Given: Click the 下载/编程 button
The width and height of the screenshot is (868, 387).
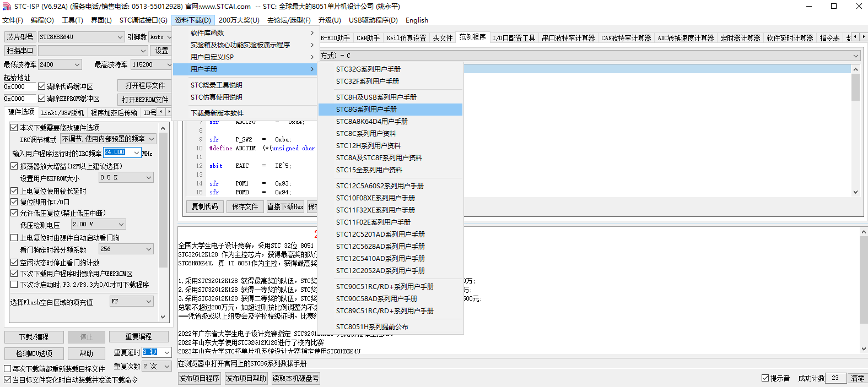Looking at the screenshot, I should (34, 337).
